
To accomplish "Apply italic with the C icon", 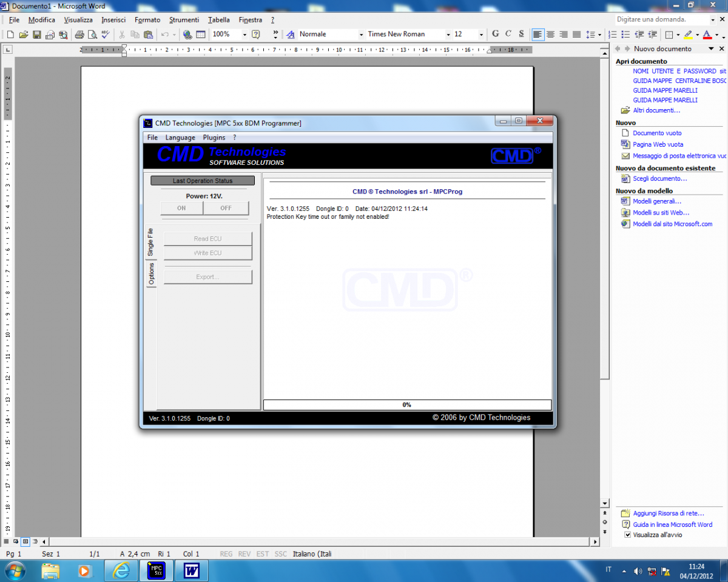I will click(508, 34).
